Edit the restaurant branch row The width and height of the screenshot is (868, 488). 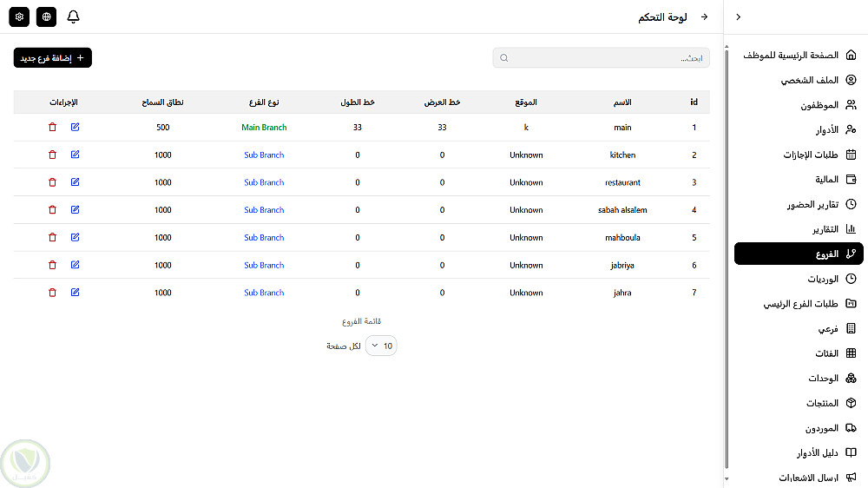pyautogui.click(x=76, y=181)
